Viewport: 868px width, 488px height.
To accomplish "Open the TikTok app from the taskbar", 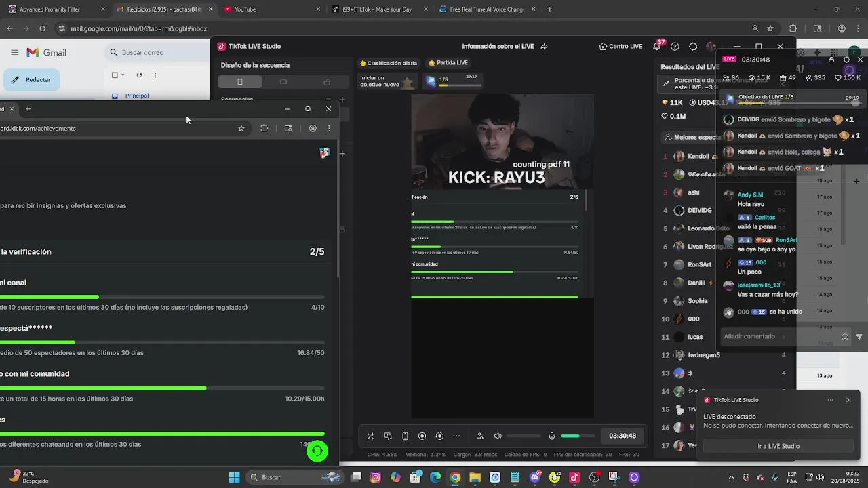I will pos(574,477).
